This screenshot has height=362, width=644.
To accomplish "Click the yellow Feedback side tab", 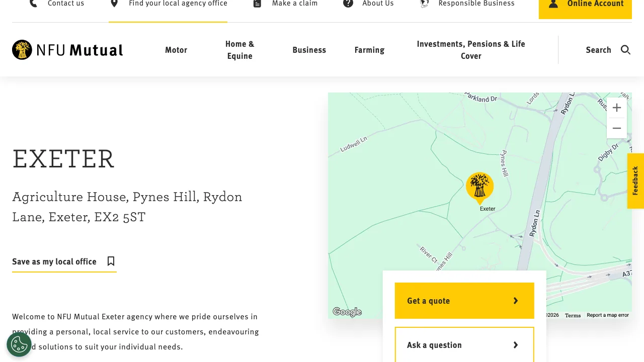I will pyautogui.click(x=635, y=181).
